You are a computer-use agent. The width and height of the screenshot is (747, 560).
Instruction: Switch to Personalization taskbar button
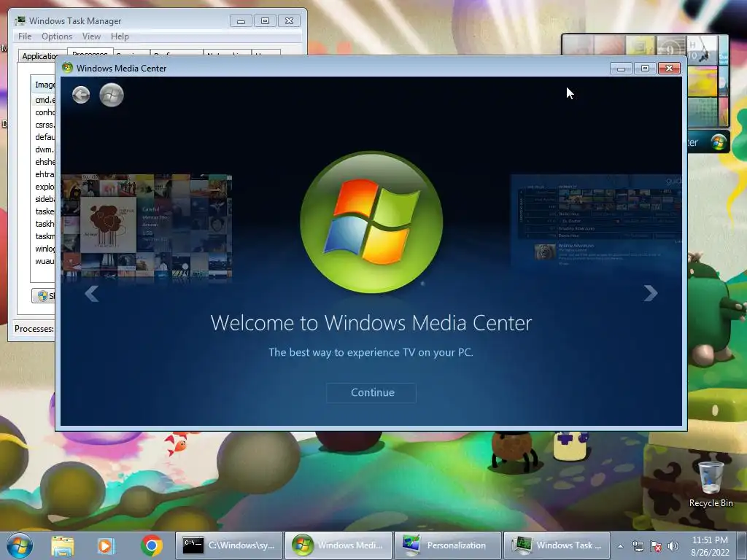(448, 545)
